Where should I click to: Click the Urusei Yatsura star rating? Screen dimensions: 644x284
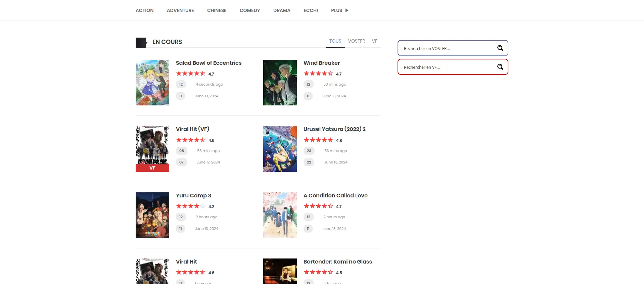(318, 140)
